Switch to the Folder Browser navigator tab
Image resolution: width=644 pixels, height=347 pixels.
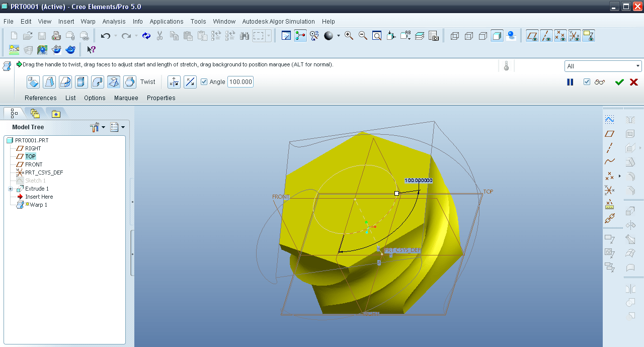click(x=35, y=114)
